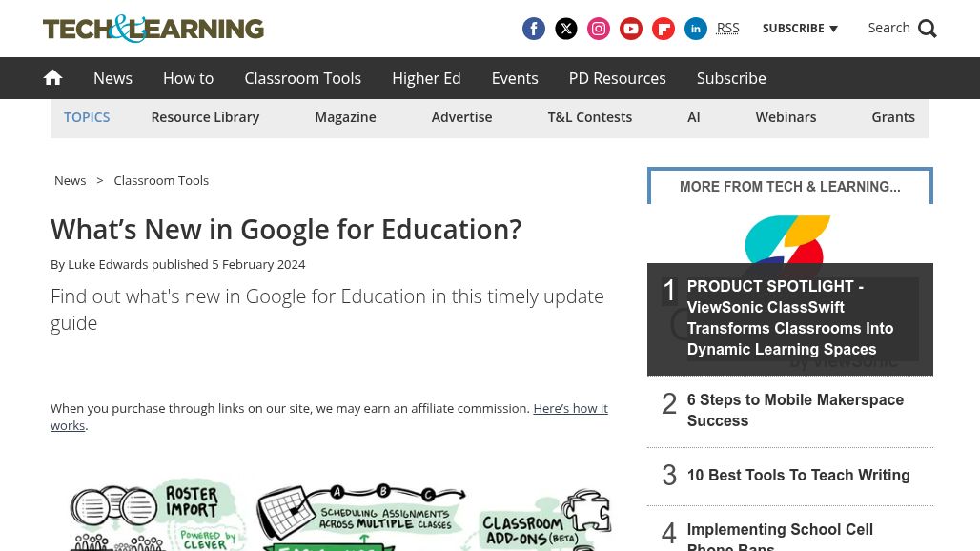This screenshot has width=980, height=551.
Task: Select the Advertise topic
Action: [461, 117]
